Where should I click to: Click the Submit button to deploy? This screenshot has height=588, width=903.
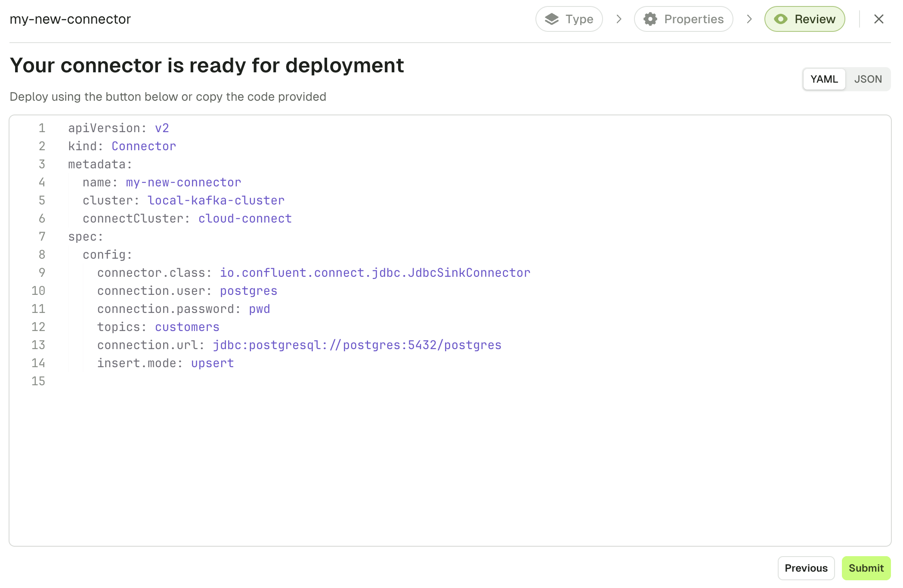coord(866,568)
